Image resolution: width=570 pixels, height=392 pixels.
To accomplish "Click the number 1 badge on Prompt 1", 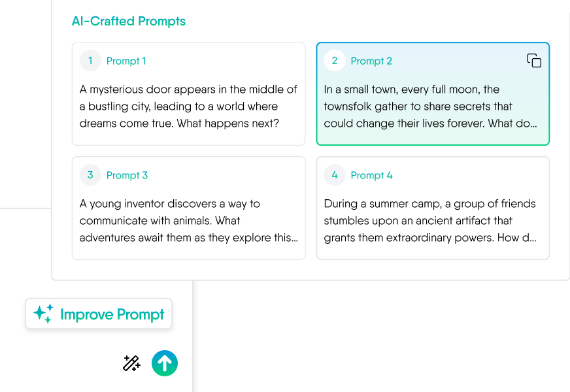I will coord(90,61).
